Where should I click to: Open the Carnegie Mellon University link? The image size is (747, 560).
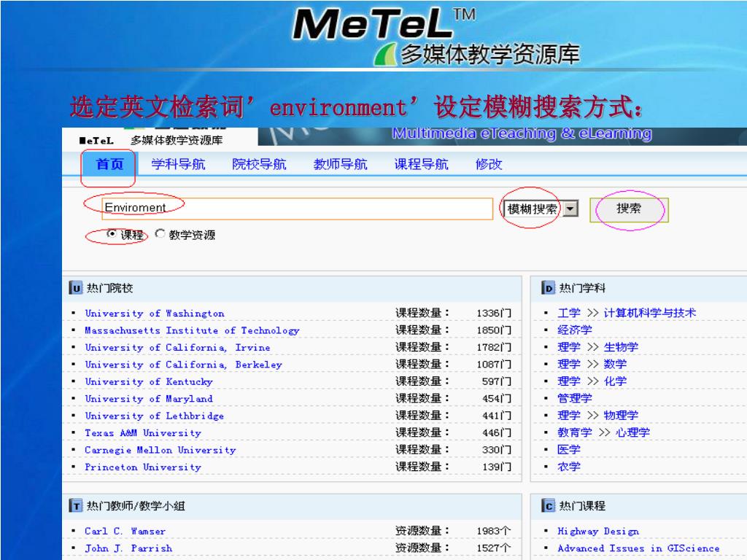point(160,451)
